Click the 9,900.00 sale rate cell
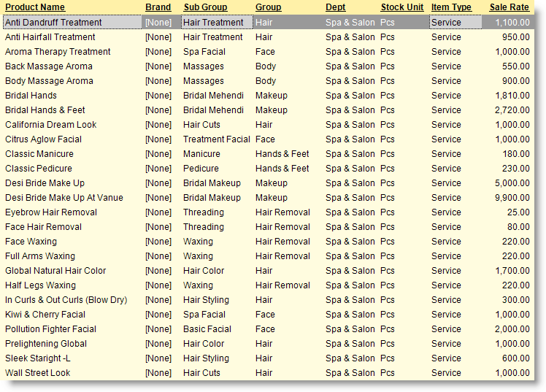 coord(512,198)
